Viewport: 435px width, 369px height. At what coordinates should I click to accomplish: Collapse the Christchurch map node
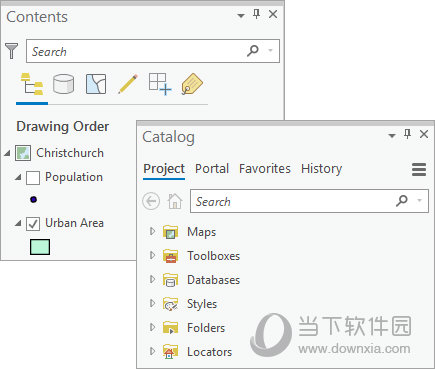tap(7, 153)
